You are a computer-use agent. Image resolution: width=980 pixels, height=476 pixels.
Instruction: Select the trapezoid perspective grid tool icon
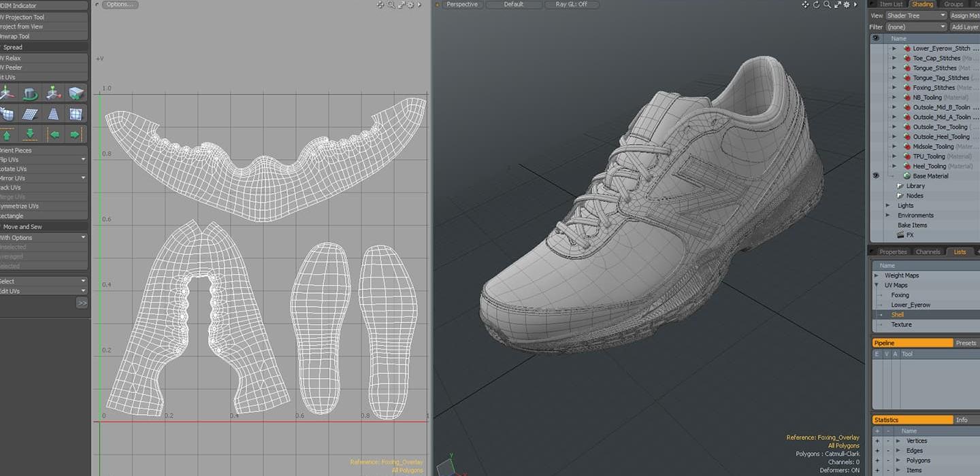coord(54,114)
